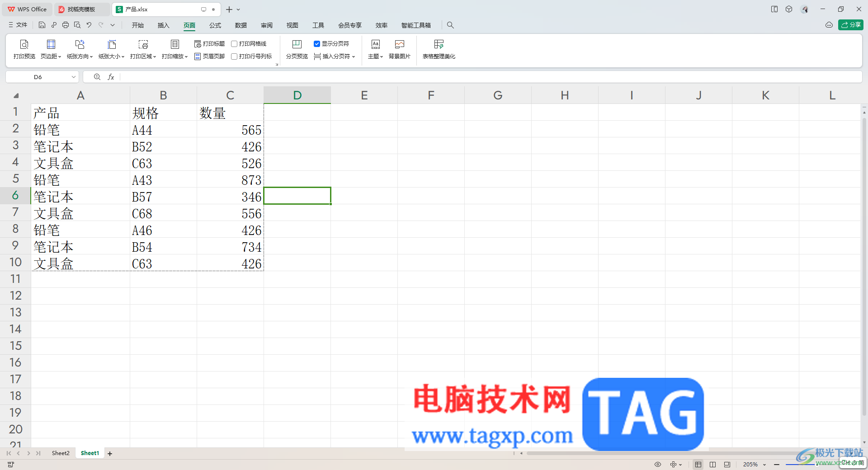Switch to the 视图 tab

[292, 25]
